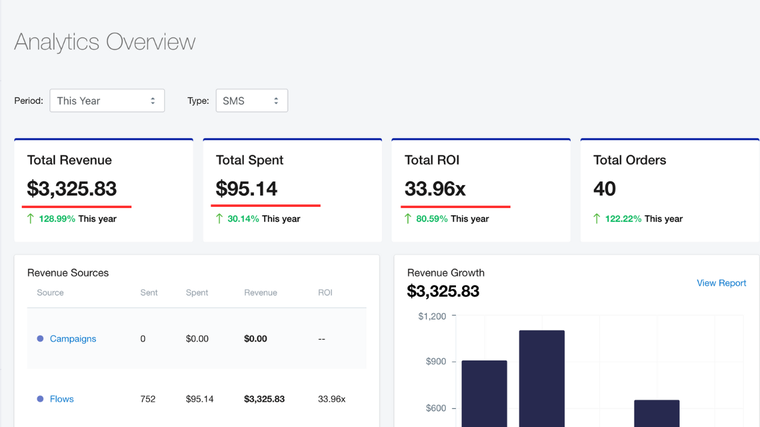The width and height of the screenshot is (760, 427).
Task: Click the Flows spent cell $95.14
Action: [200, 399]
